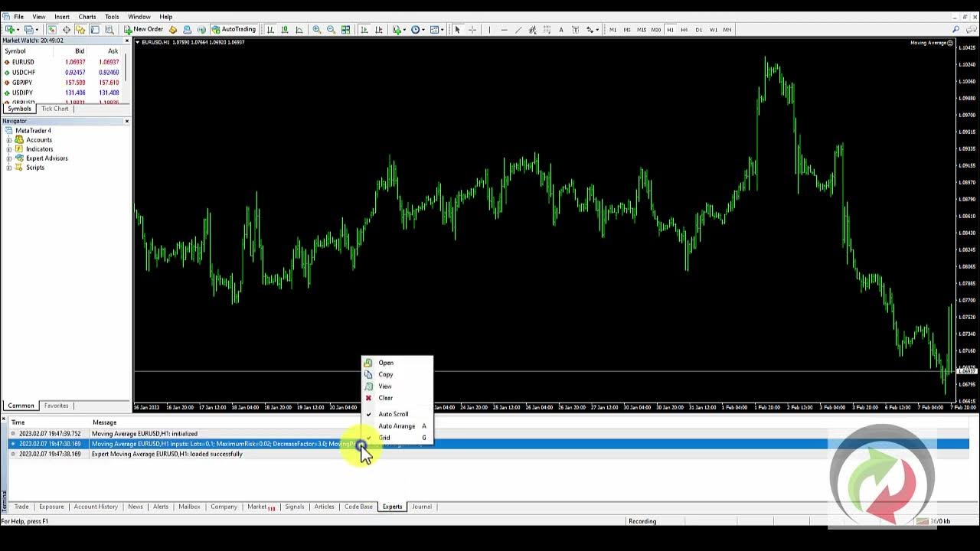Open the Charts menu

click(87, 16)
